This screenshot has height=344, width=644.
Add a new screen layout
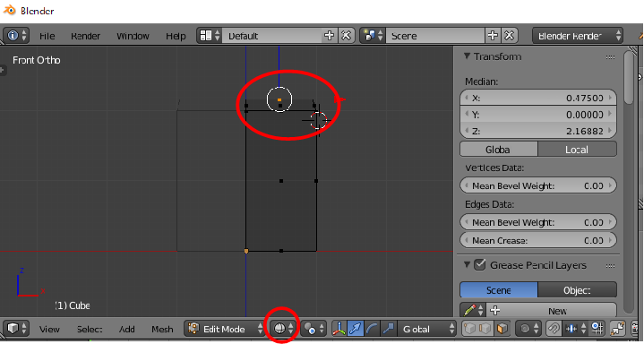(x=329, y=36)
